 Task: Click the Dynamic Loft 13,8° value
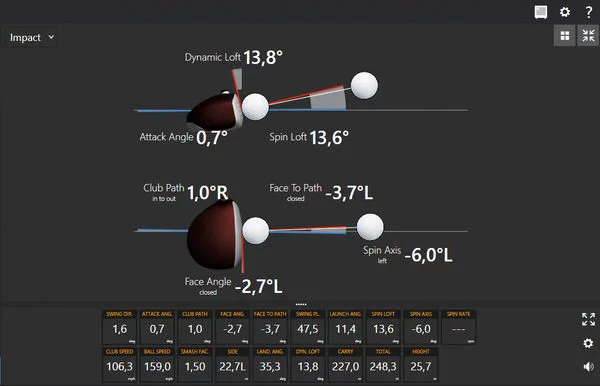[263, 58]
